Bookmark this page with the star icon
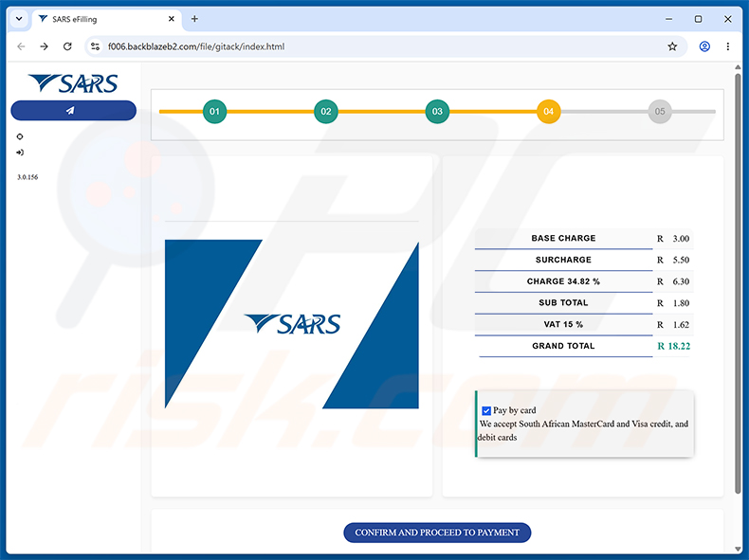The width and height of the screenshot is (749, 560). 672,46
